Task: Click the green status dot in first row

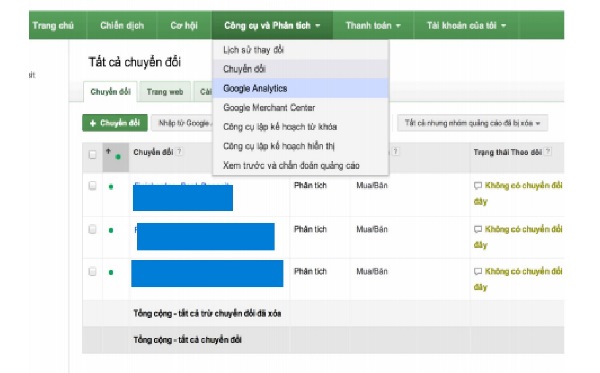Action: point(111,187)
